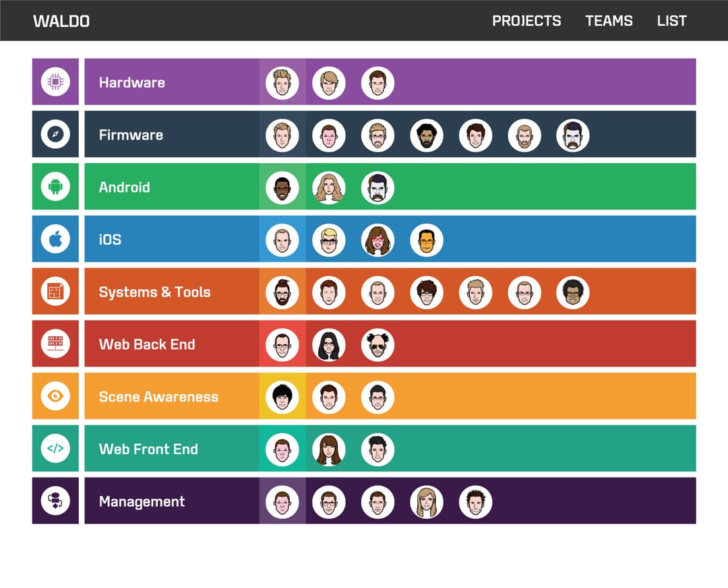Open the Scene Awareness eye icon

55,396
